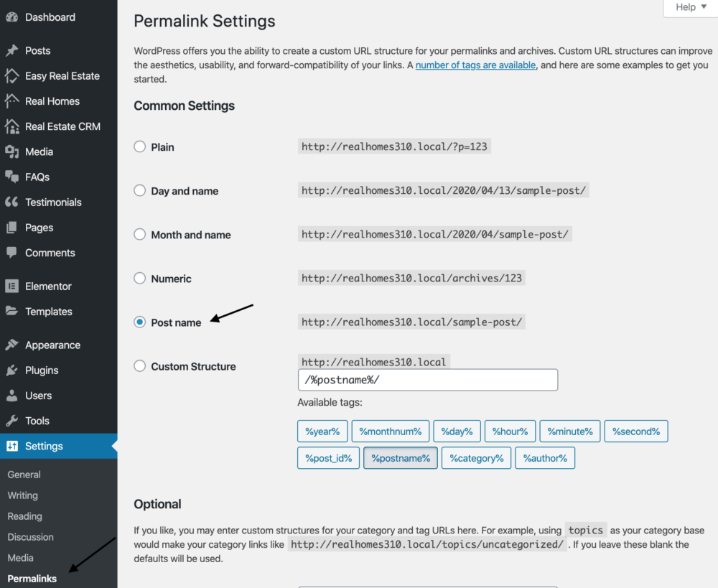The height and width of the screenshot is (588, 718).
Task: Click the archives/123 sample URL
Action: tap(411, 278)
